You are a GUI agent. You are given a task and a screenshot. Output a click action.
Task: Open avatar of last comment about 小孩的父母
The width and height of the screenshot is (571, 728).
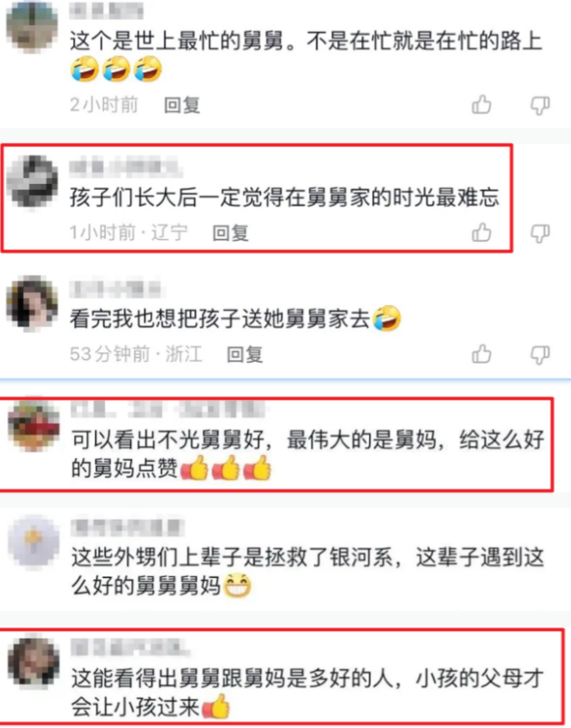(34, 662)
